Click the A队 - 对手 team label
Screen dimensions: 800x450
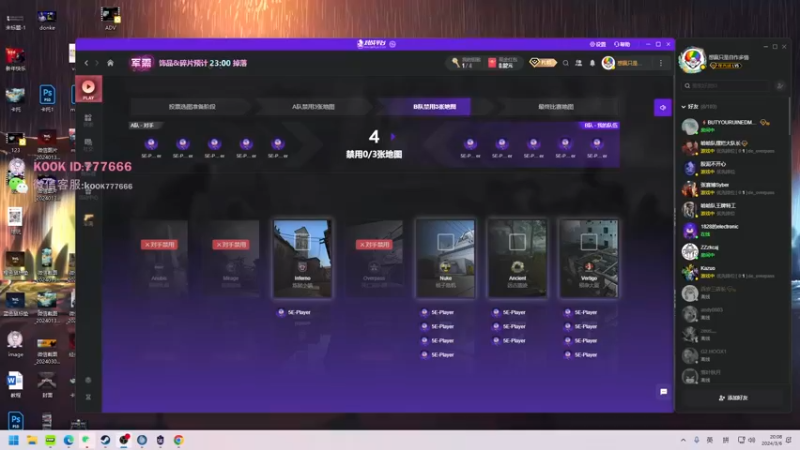click(x=142, y=125)
